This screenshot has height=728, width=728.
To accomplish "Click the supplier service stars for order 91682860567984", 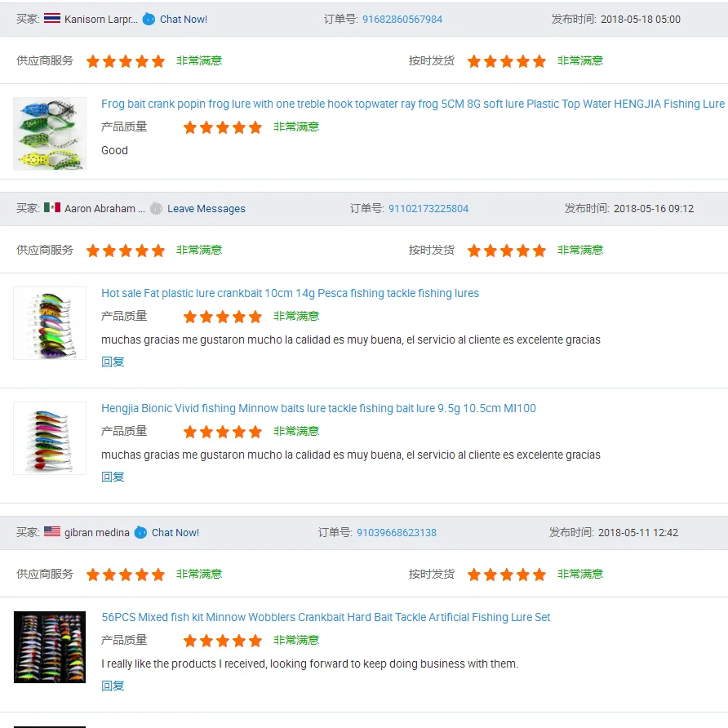I will 126,61.
